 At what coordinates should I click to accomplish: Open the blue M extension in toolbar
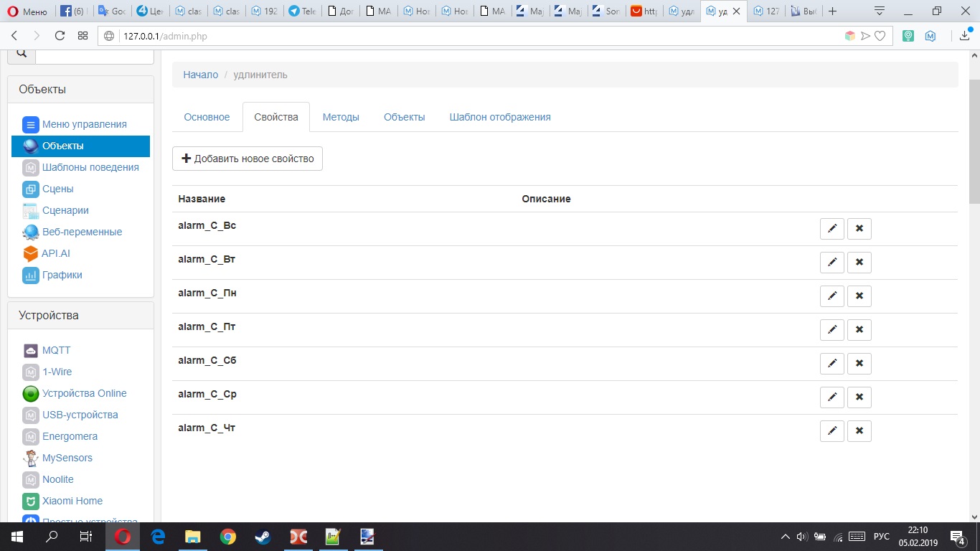[x=930, y=36]
